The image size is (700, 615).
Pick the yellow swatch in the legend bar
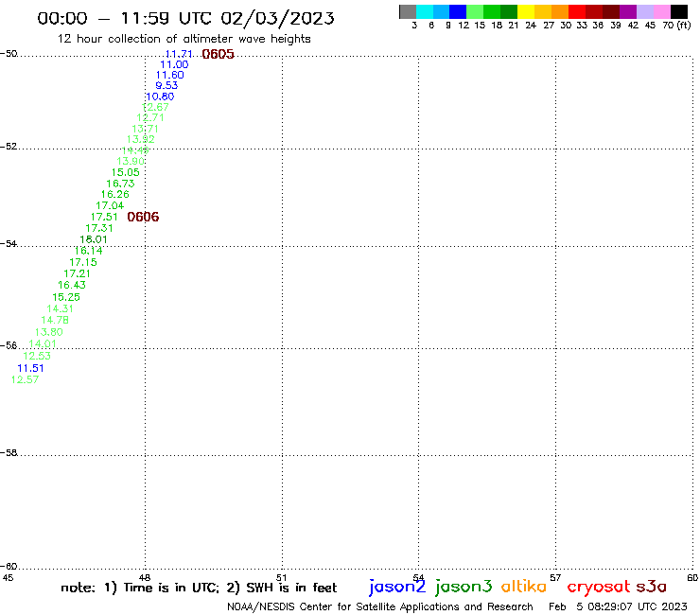(526, 11)
